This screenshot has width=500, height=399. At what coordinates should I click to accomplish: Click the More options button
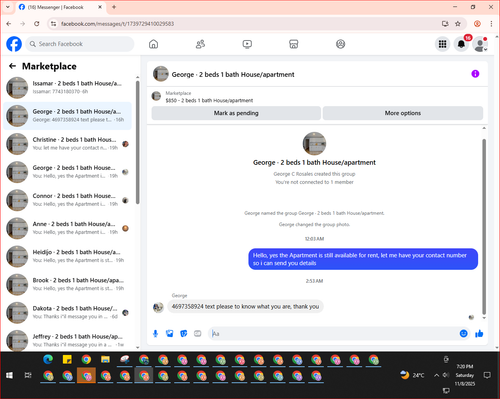[403, 113]
